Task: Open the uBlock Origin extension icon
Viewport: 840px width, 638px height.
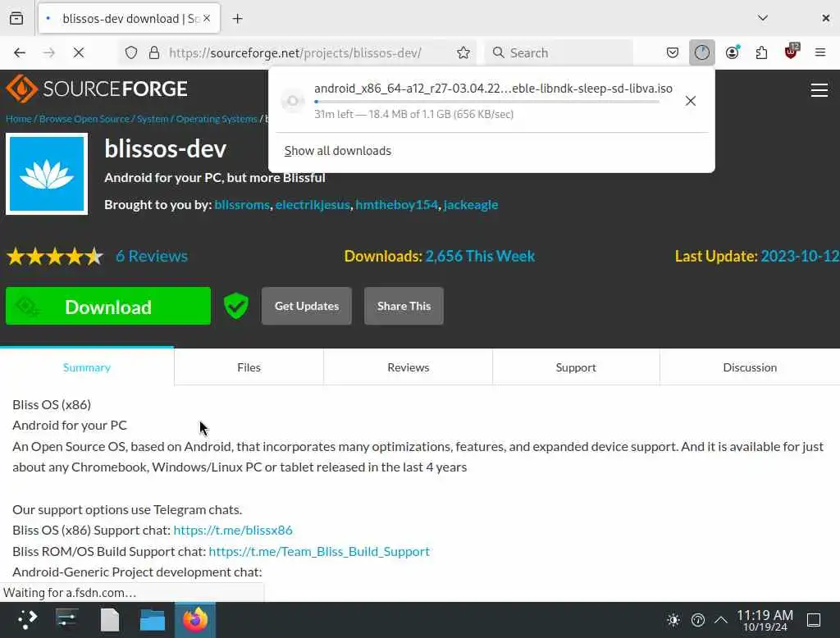Action: coord(792,52)
